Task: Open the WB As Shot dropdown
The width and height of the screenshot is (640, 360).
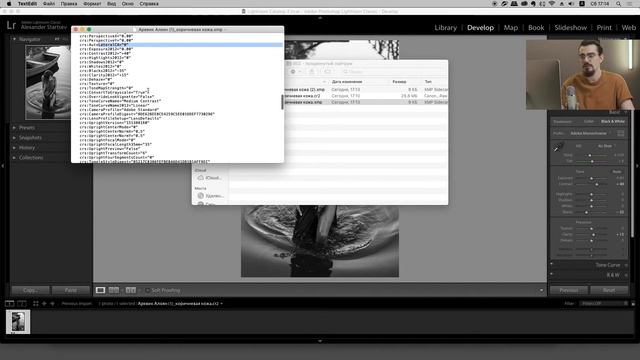Action: click(x=606, y=146)
